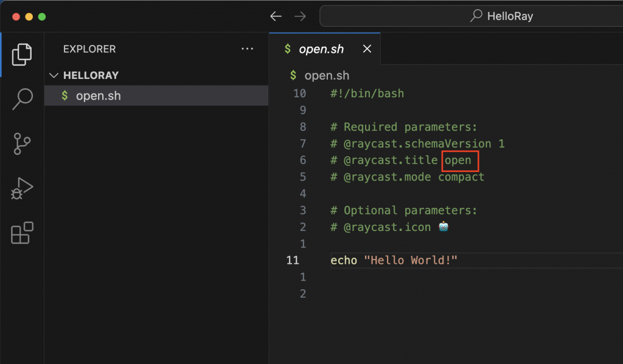Click the EXPLORER panel title
The image size is (623, 364).
point(89,49)
